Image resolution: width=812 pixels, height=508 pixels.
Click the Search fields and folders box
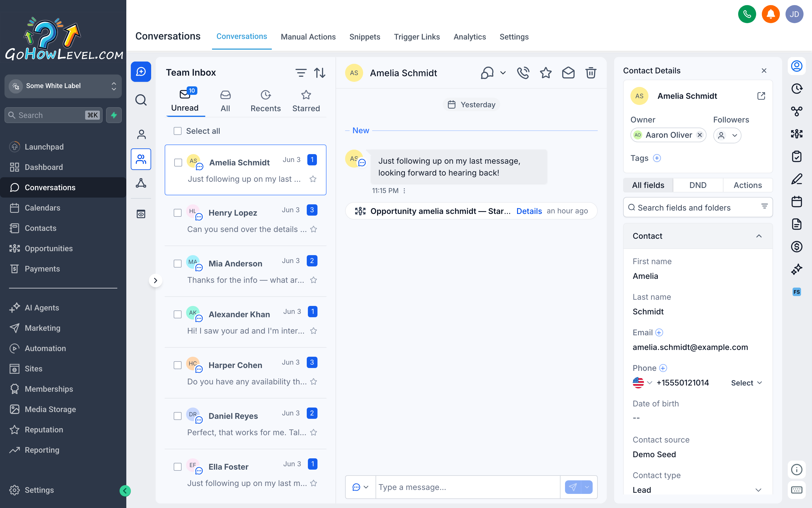coord(698,207)
